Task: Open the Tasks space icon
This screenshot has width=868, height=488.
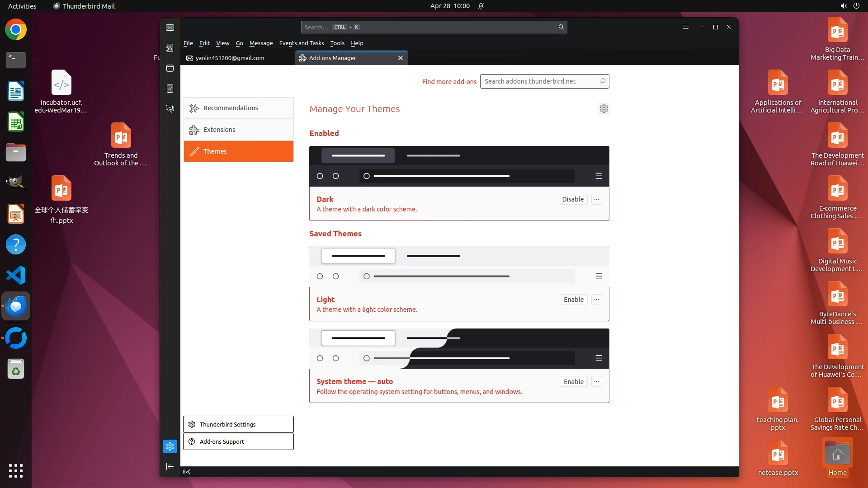Action: (x=170, y=89)
